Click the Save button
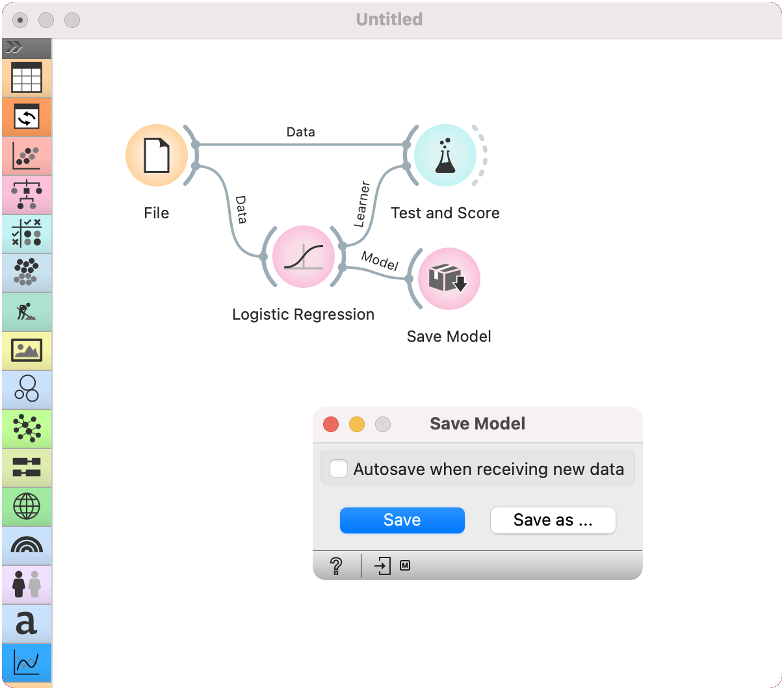 click(402, 520)
